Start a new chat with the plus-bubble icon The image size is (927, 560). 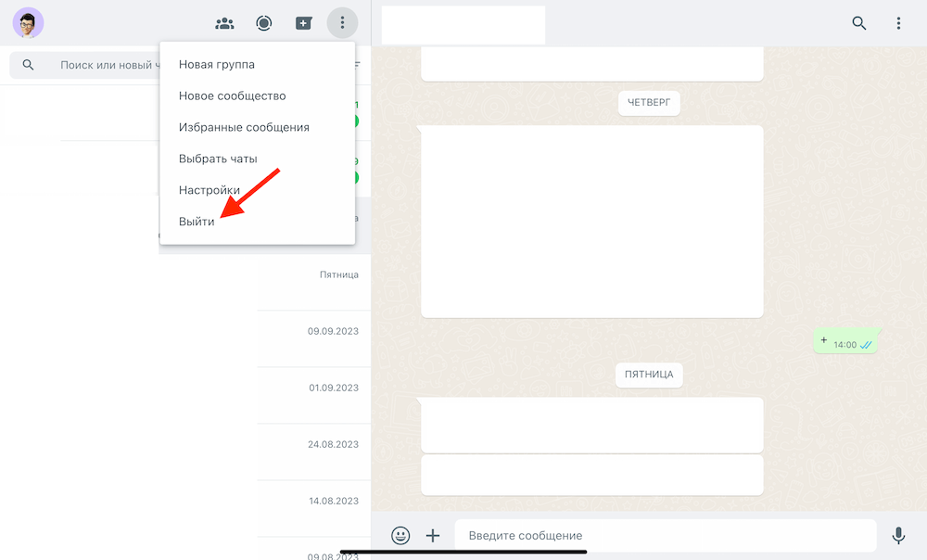[304, 23]
